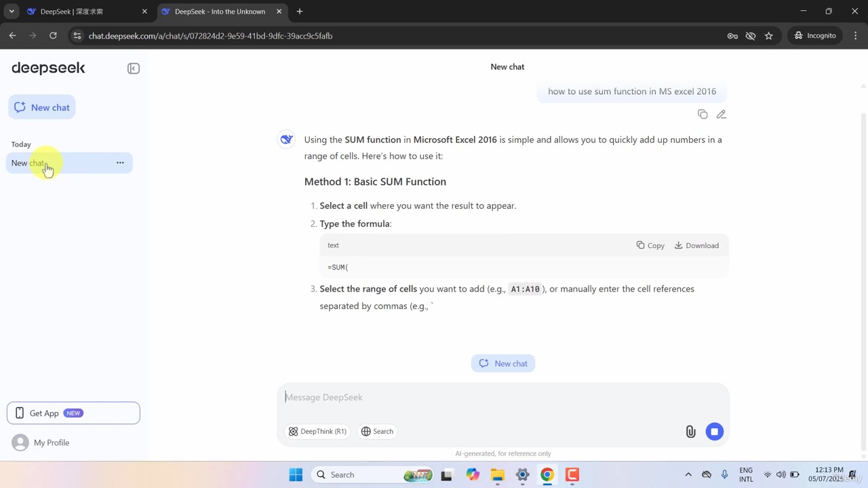Show hidden tray icons chevron

(x=688, y=474)
